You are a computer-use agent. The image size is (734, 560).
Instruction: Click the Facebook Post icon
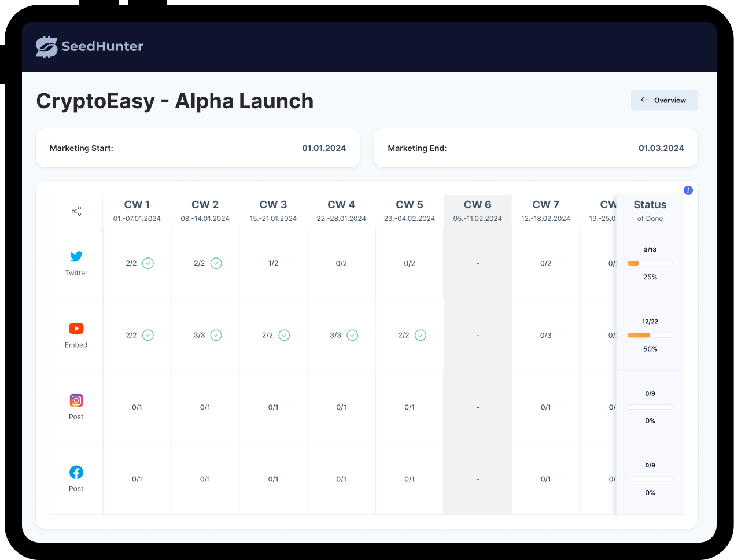click(x=76, y=472)
